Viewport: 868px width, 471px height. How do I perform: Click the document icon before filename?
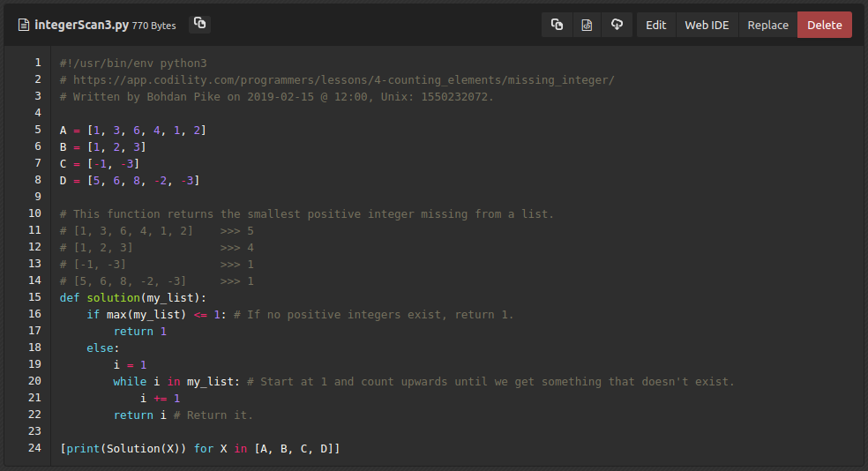24,25
